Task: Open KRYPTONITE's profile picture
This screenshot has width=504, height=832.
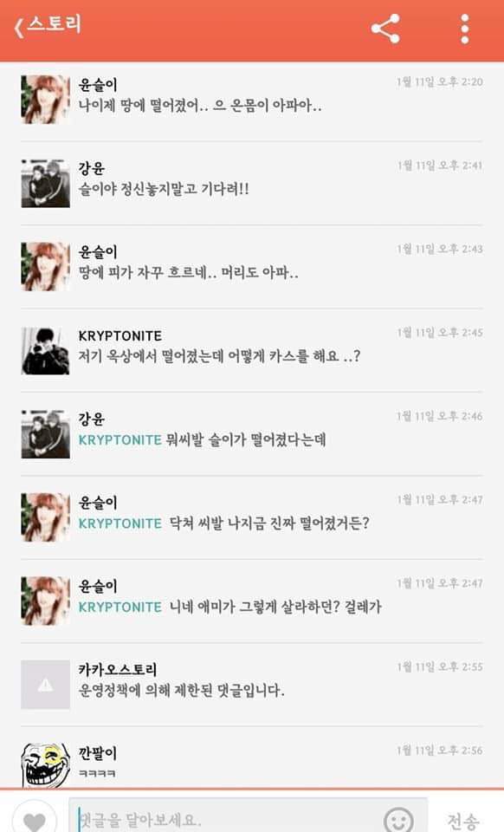Action: click(46, 351)
